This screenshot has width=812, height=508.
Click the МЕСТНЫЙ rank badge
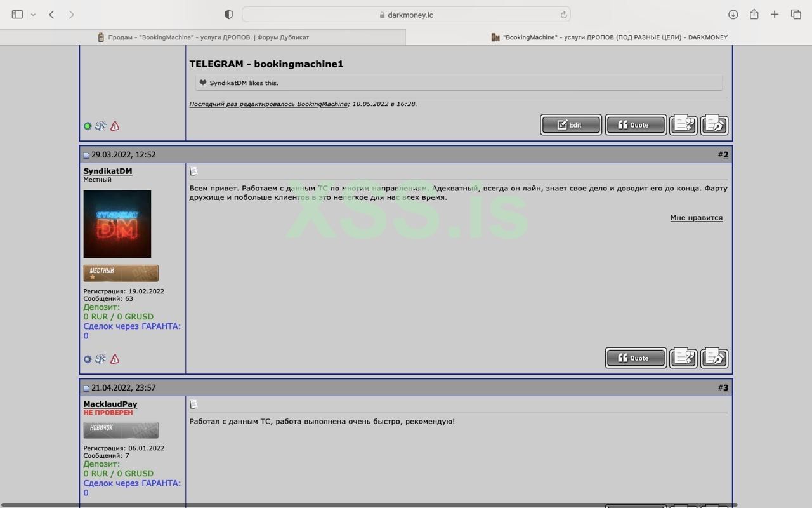pyautogui.click(x=121, y=273)
